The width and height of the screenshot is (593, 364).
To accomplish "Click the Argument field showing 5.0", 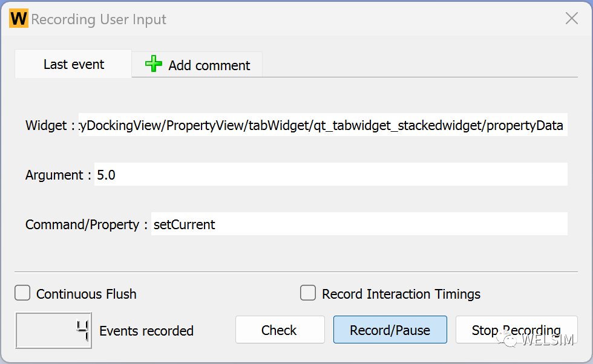I will point(331,175).
